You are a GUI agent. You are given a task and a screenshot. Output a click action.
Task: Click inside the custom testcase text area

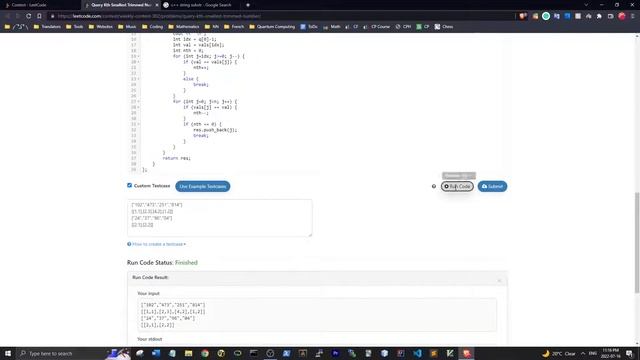point(220,218)
